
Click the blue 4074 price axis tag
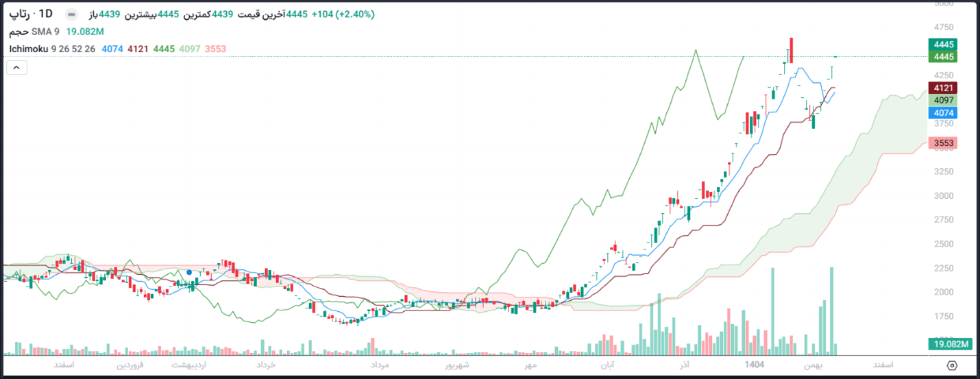[x=943, y=112]
